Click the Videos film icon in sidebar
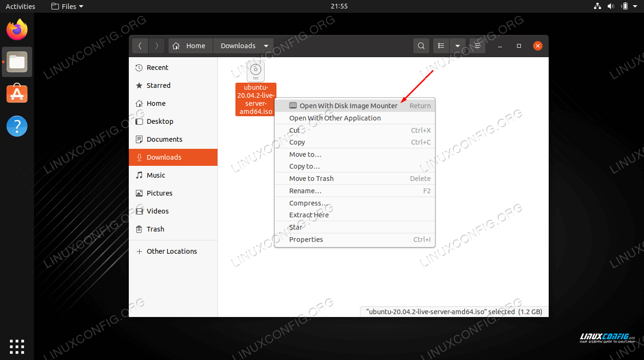 (x=139, y=211)
